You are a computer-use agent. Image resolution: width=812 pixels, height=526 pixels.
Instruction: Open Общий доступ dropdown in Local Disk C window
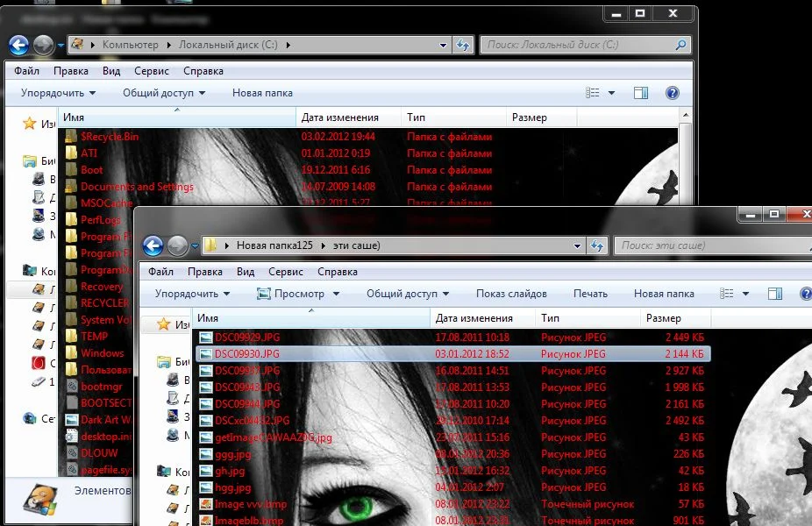[x=164, y=93]
